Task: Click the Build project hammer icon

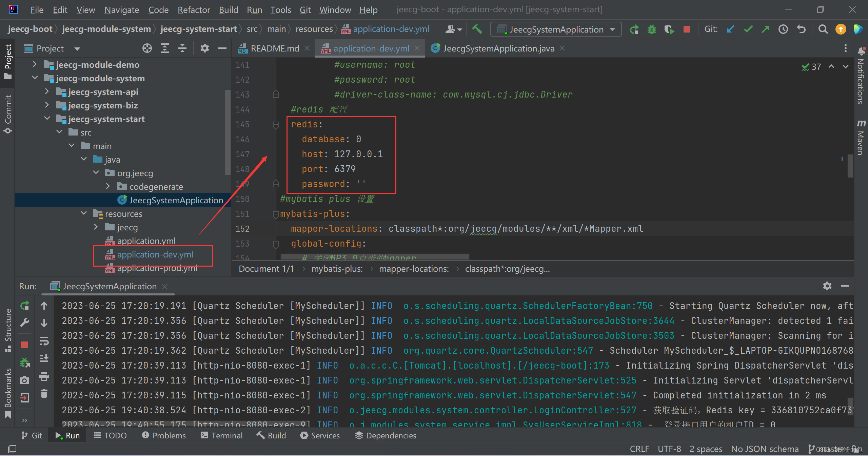Action: 477,29
